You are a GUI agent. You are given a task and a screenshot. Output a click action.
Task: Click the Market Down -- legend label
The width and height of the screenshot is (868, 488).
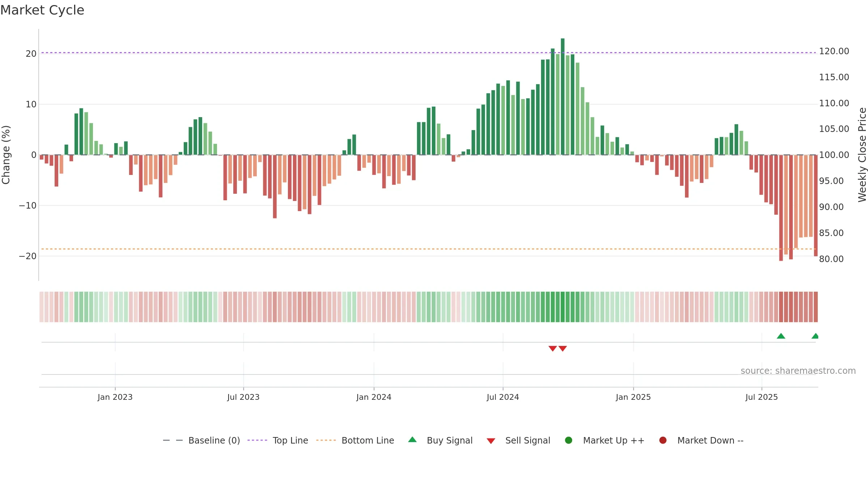pyautogui.click(x=710, y=440)
